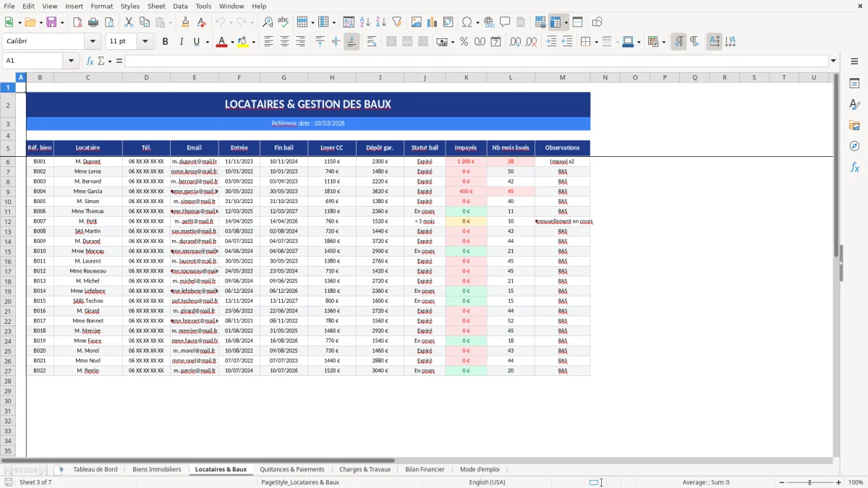Open the Data menu
The image size is (868, 488).
179,6
